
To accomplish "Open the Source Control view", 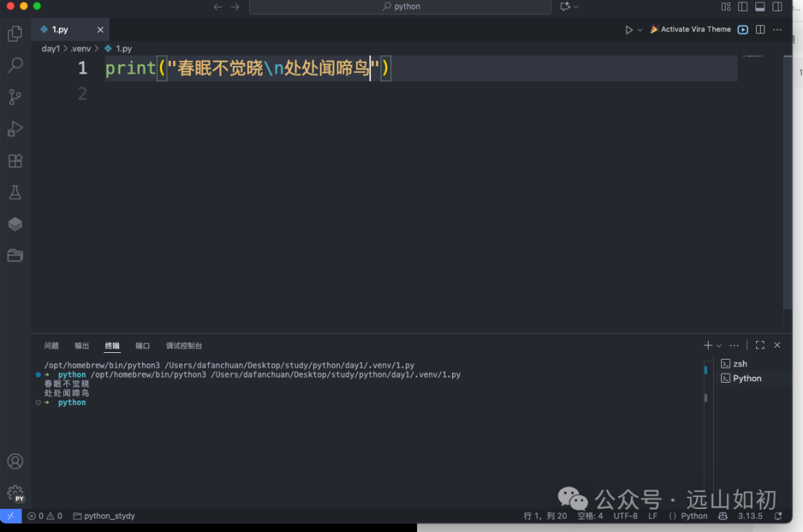I will point(16,97).
